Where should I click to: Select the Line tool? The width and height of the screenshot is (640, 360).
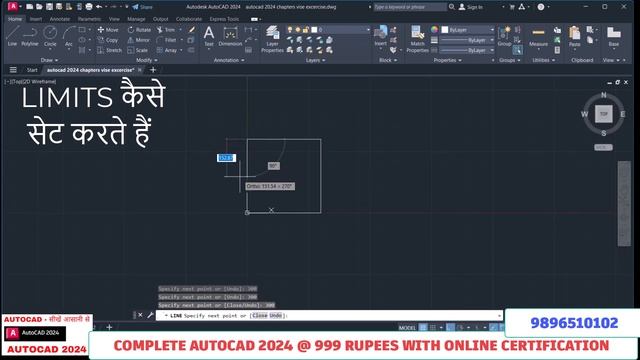point(12,36)
